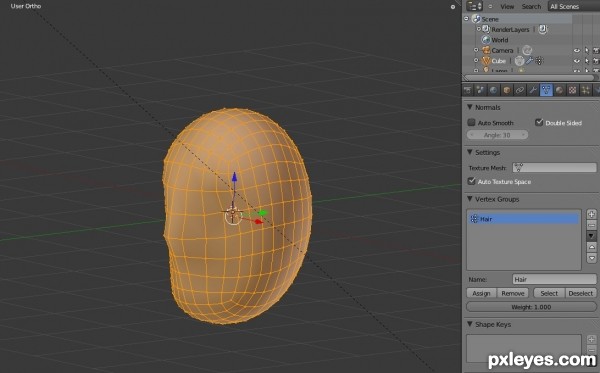600x373 pixels.
Task: Collapse the Scene tree node
Action: click(466, 18)
